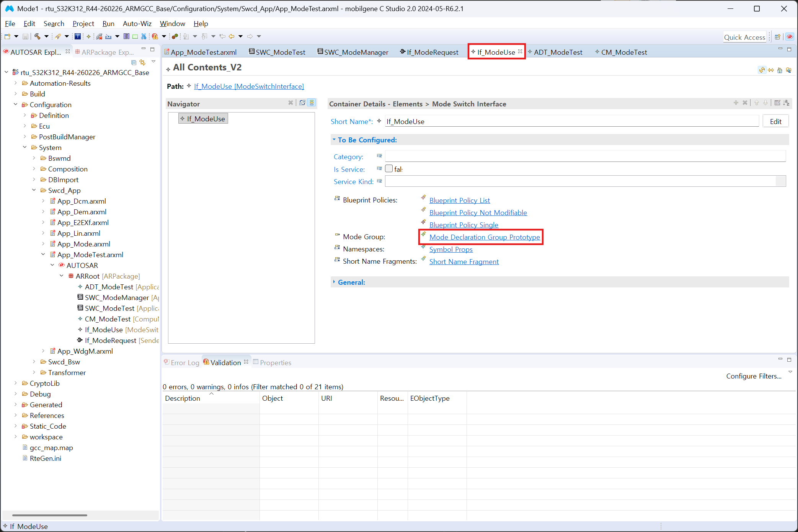Click the yellow double-arrow icon in editor header
798x532 pixels.
click(771, 70)
